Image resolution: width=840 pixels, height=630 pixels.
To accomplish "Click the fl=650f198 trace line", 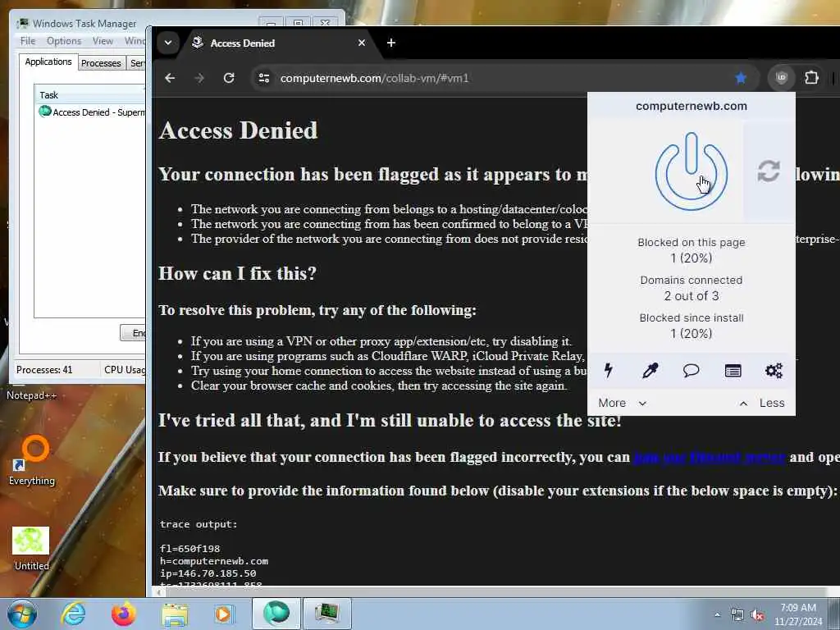I will tap(189, 549).
